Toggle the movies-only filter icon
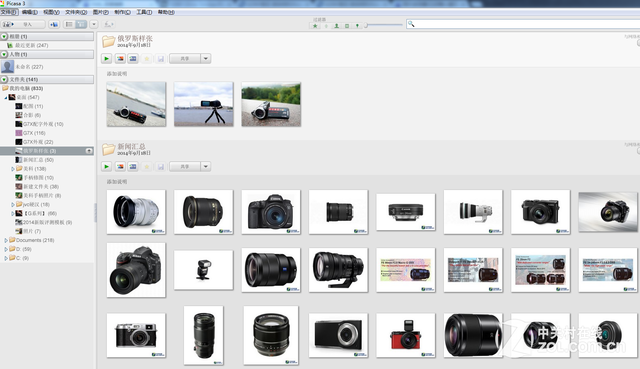 point(347,26)
